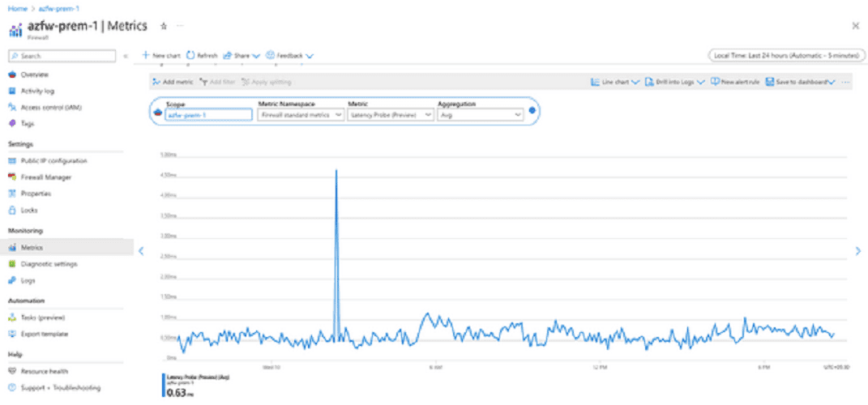Navigate chart to earlier time with left arrow

140,251
